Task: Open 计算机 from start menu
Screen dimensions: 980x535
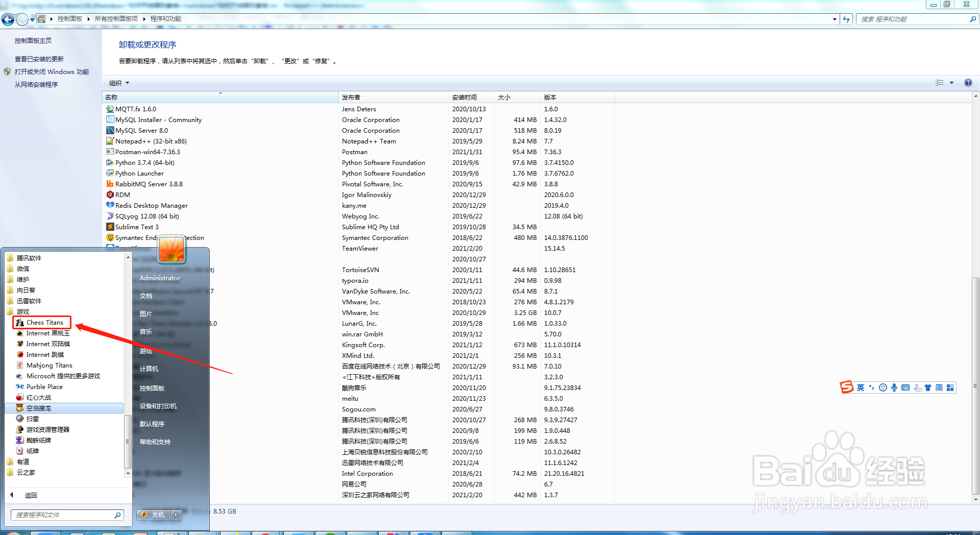Action: [149, 369]
